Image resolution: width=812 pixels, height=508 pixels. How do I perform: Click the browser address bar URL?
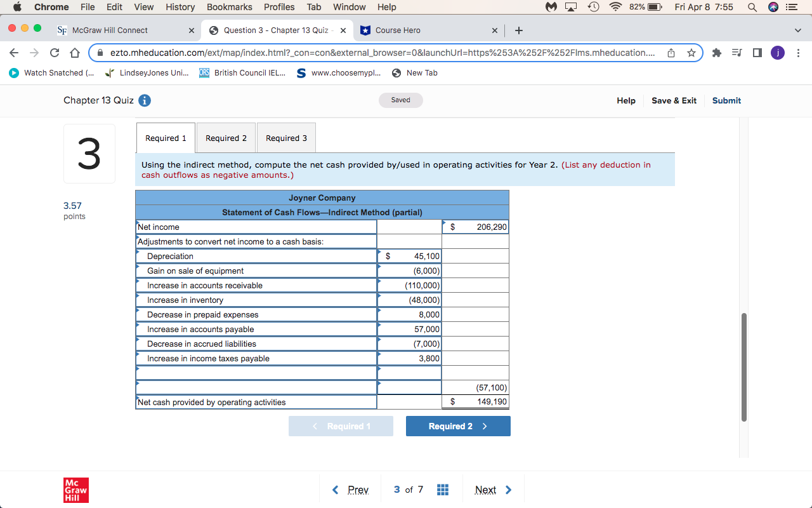coord(383,53)
